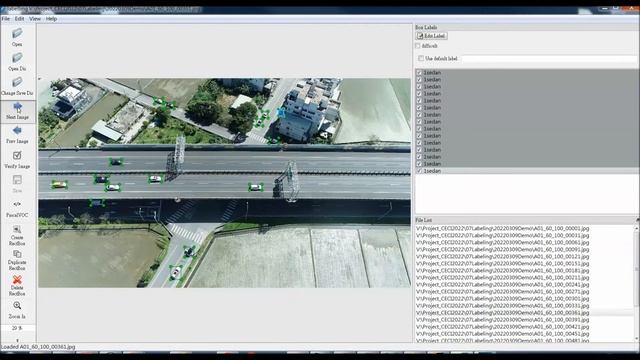Open the Help menu
This screenshot has height=360, width=640.
pos(51,19)
